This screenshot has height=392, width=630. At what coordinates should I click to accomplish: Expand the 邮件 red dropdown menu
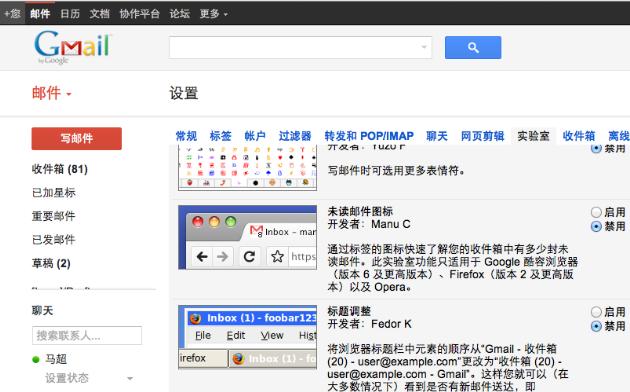(51, 93)
